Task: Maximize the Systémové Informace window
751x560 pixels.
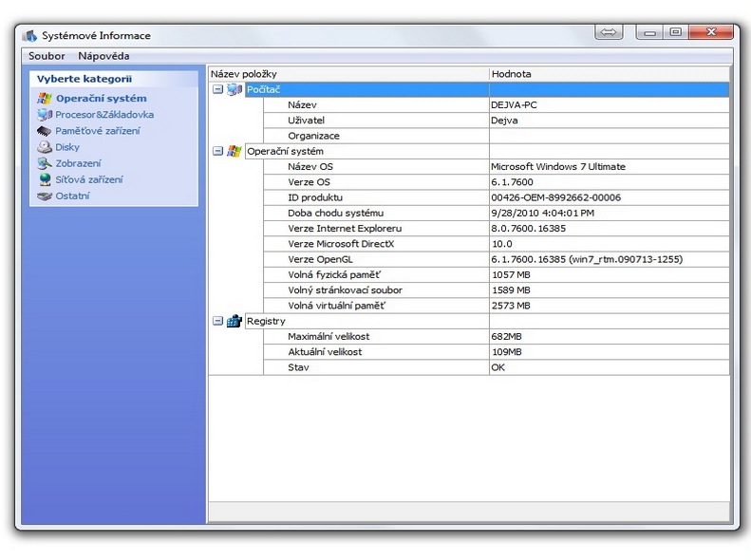Action: (x=676, y=32)
